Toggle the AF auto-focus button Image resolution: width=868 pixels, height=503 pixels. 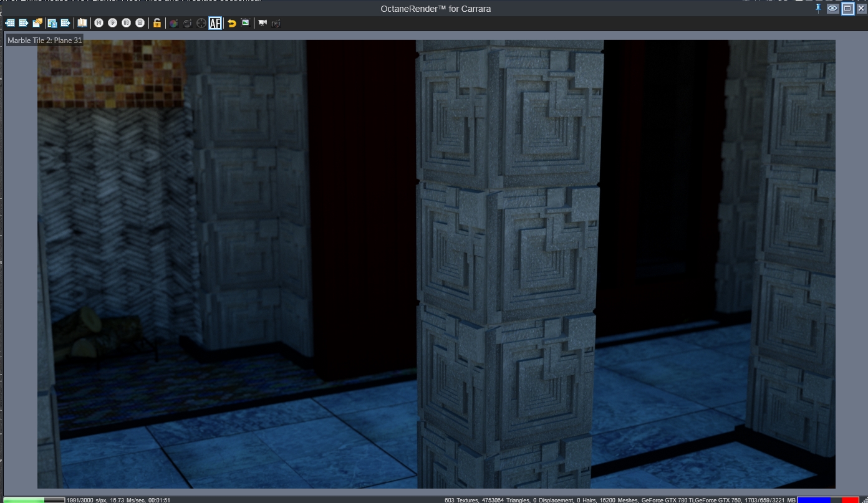coord(215,23)
